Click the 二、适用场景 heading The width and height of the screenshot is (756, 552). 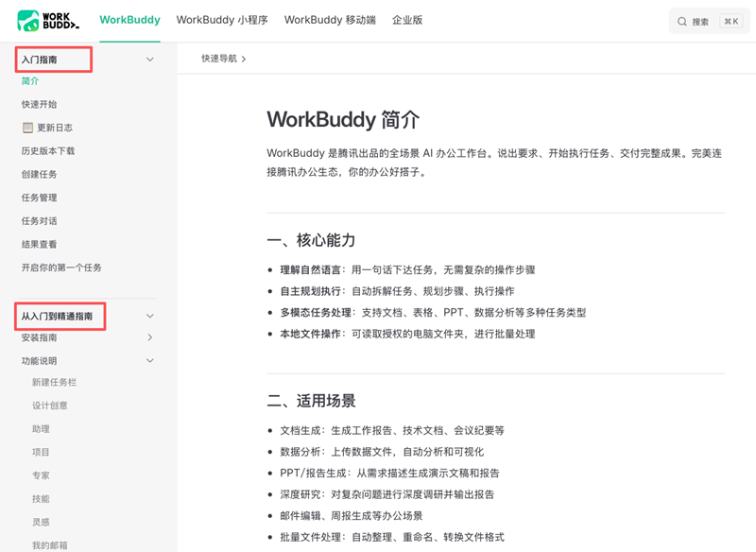(x=312, y=400)
